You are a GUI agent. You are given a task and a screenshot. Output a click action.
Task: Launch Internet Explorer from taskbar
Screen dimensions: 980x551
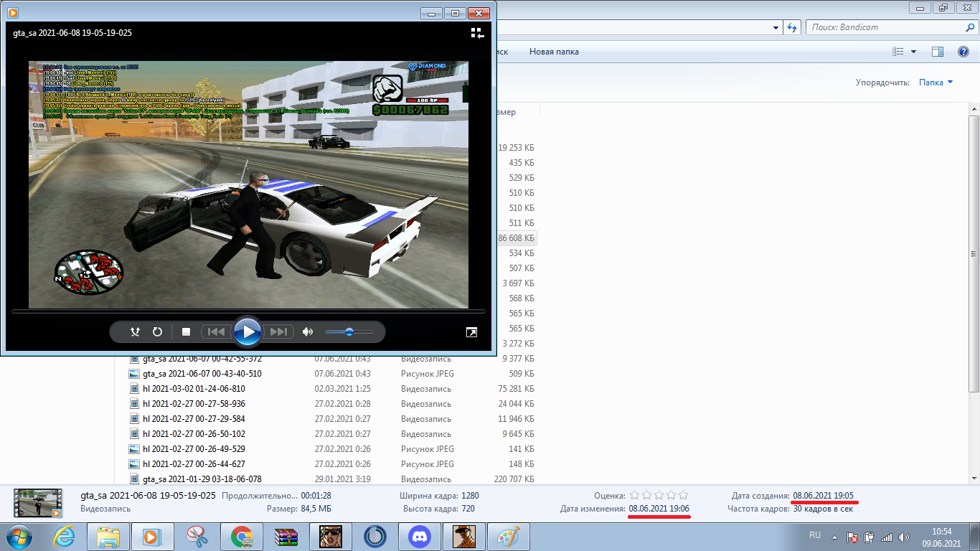[x=65, y=536]
